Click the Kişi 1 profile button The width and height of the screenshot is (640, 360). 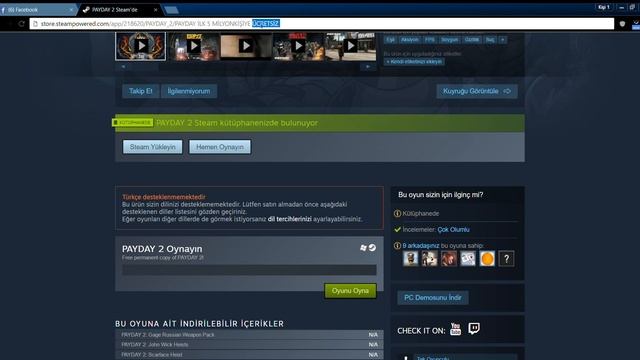(604, 7)
